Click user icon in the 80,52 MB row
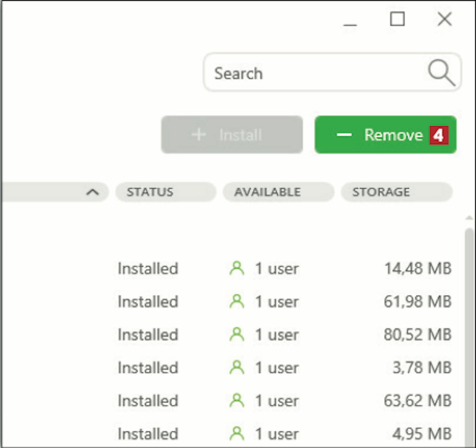This screenshot has width=476, height=448. (237, 335)
